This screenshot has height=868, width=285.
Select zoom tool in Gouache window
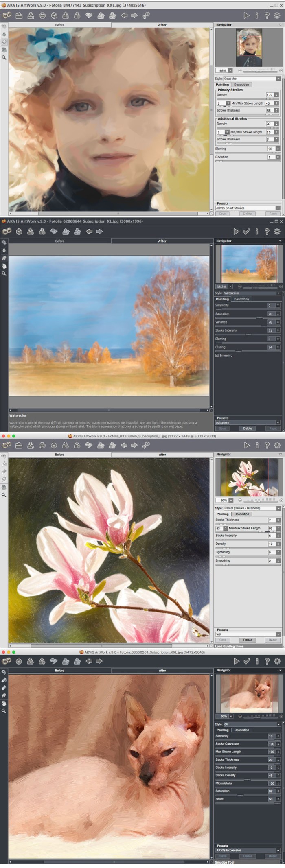click(4, 58)
